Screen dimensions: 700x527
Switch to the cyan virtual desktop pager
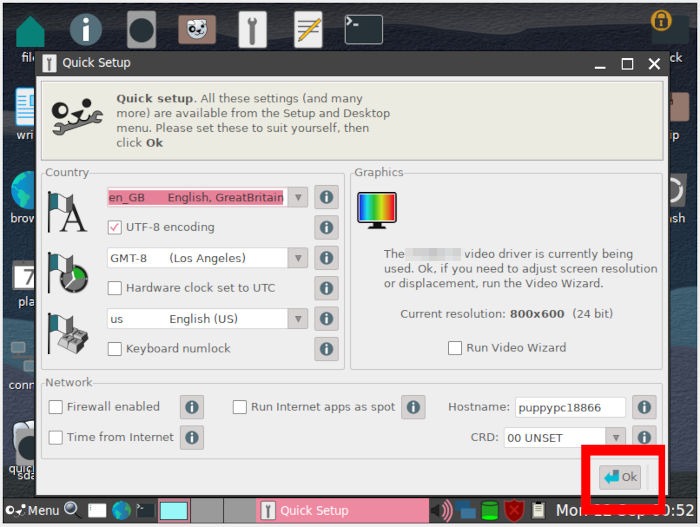coord(174,510)
